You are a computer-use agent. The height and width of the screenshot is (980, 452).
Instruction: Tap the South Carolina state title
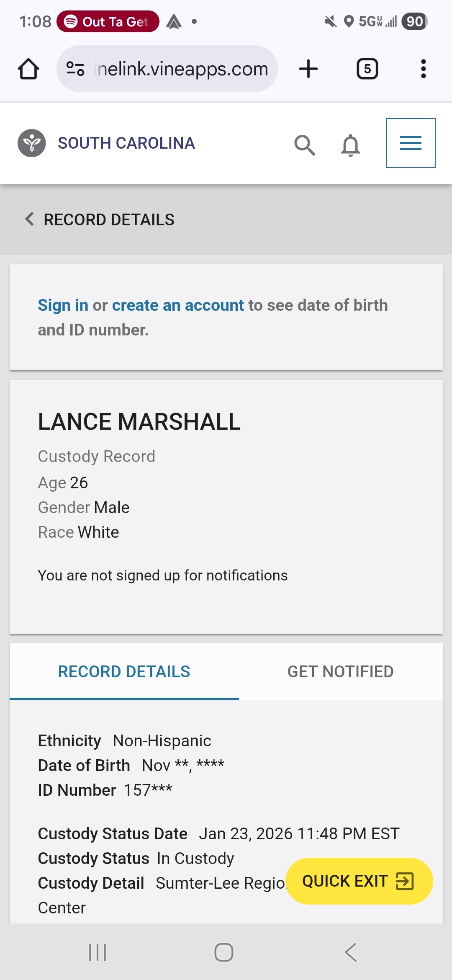[126, 143]
